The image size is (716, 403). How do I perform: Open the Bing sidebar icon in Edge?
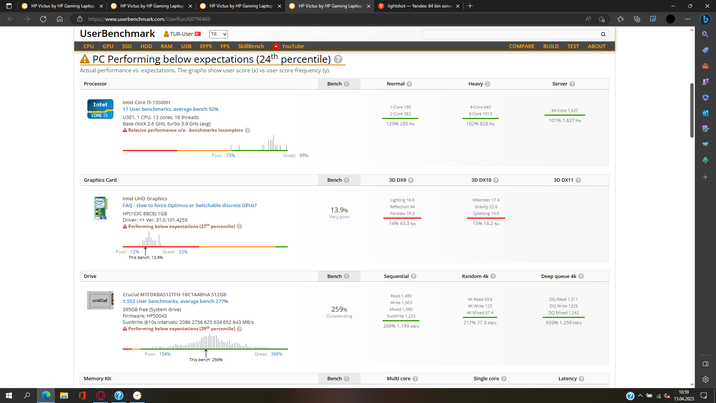705,19
